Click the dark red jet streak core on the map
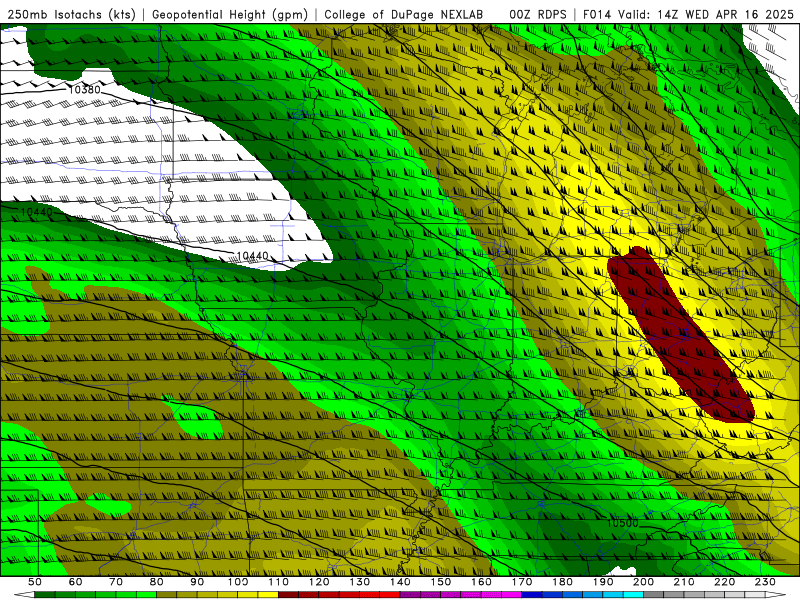The image size is (800, 600). tap(682, 337)
